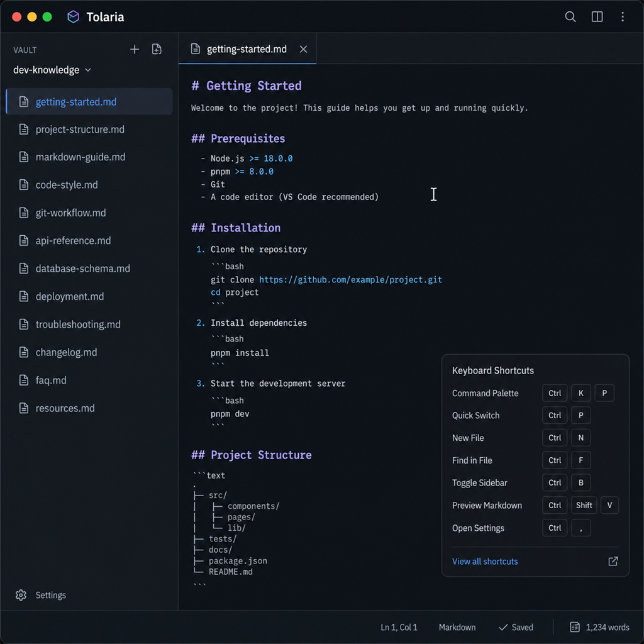Click the Preview Markdown shortcut label
This screenshot has width=644, height=644.
[x=487, y=505]
